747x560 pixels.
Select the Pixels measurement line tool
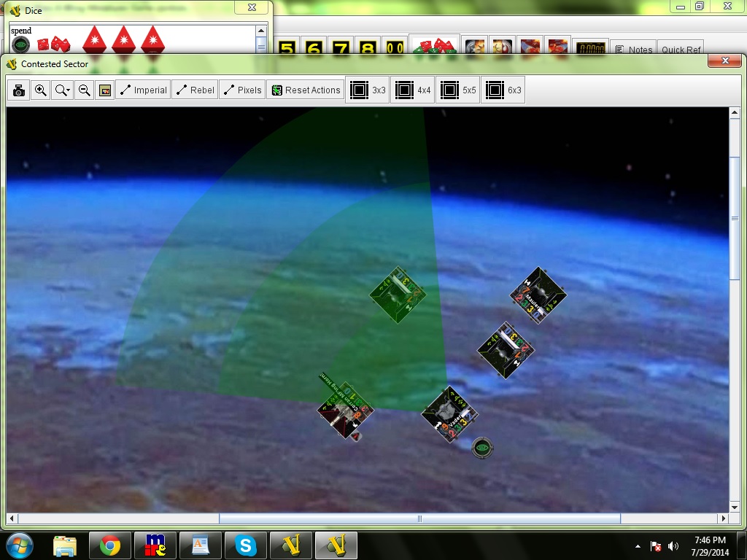[242, 90]
